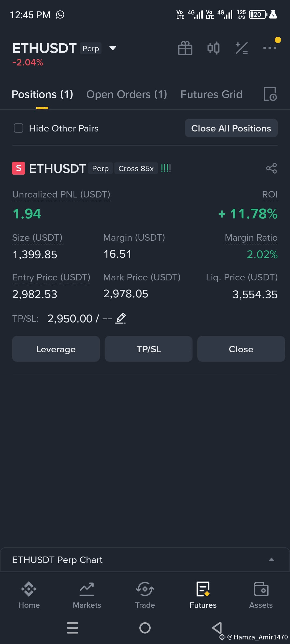Expand the ETHUSDT Perp Chart panel
This screenshot has width=290, height=644.
pyautogui.click(x=145, y=560)
